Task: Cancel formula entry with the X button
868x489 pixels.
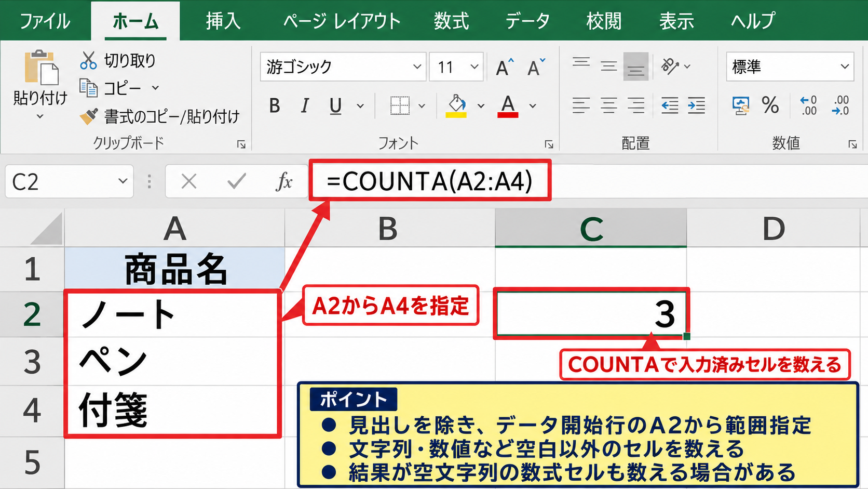Action: click(x=189, y=181)
